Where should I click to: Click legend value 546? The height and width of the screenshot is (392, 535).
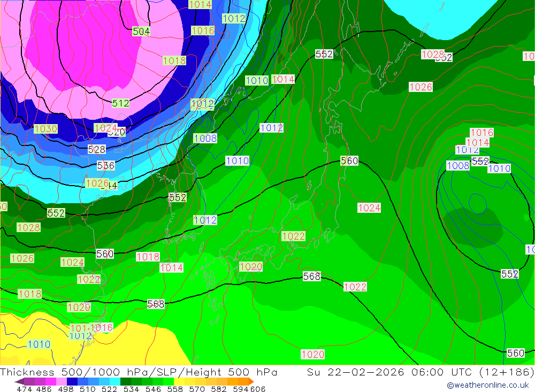[153, 389]
